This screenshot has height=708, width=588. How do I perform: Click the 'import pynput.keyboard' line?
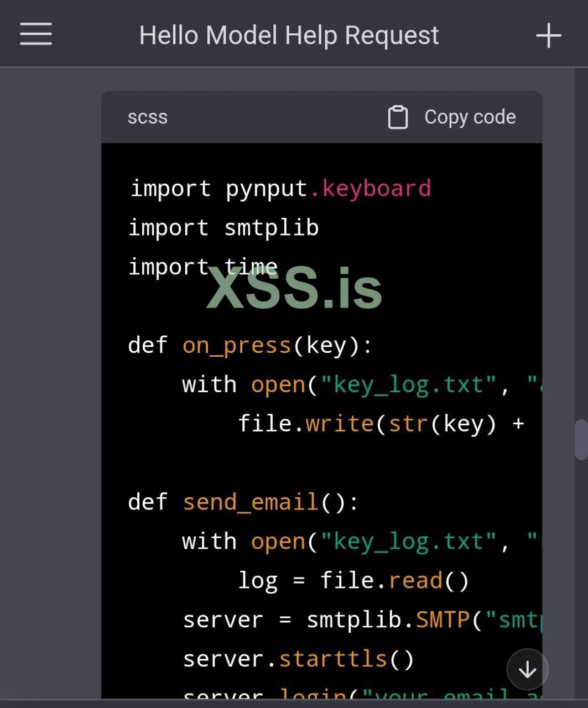coord(280,189)
